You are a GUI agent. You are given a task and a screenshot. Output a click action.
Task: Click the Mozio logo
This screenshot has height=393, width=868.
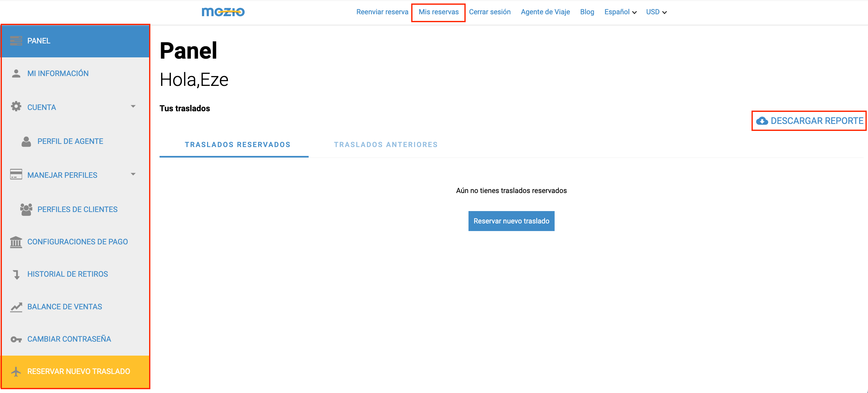(223, 12)
